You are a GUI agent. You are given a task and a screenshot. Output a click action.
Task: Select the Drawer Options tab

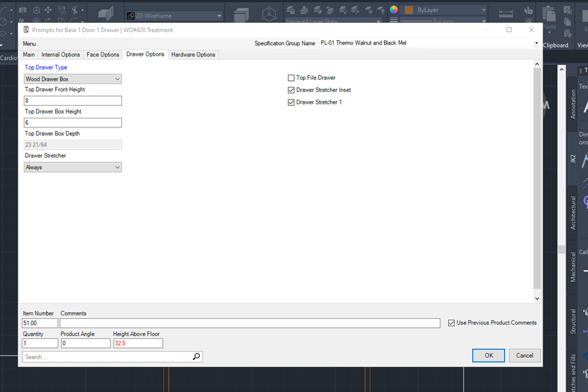coord(145,54)
